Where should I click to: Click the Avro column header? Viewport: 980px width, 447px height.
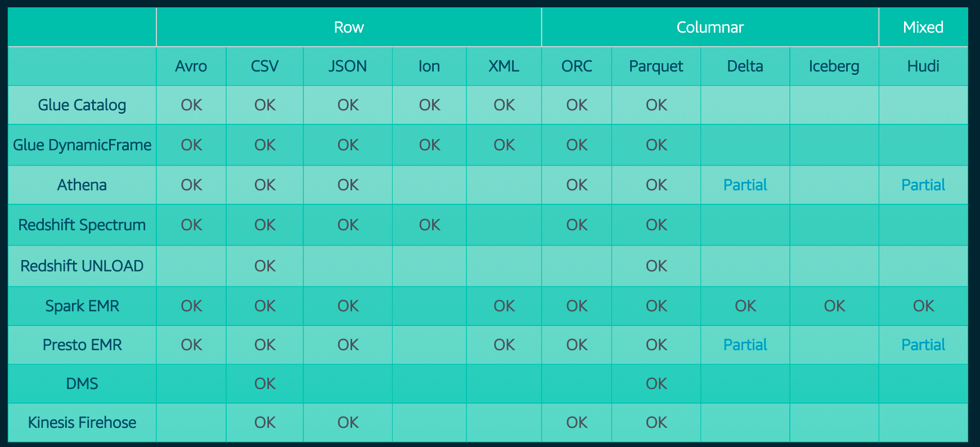191,66
